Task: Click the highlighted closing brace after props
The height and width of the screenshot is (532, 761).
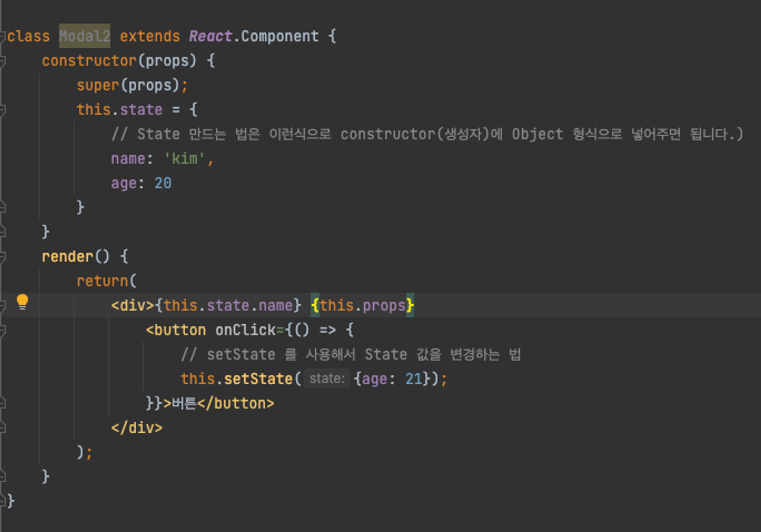Action: (x=410, y=306)
